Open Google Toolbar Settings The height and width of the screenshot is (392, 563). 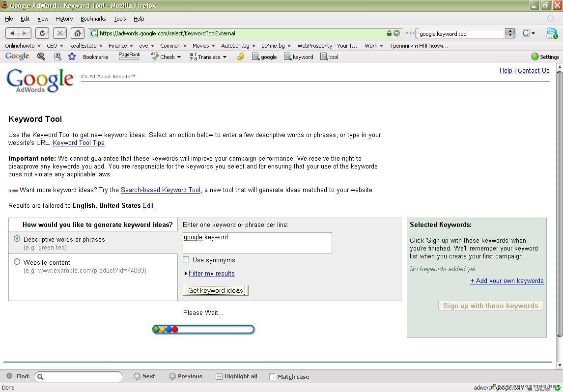[x=544, y=56]
